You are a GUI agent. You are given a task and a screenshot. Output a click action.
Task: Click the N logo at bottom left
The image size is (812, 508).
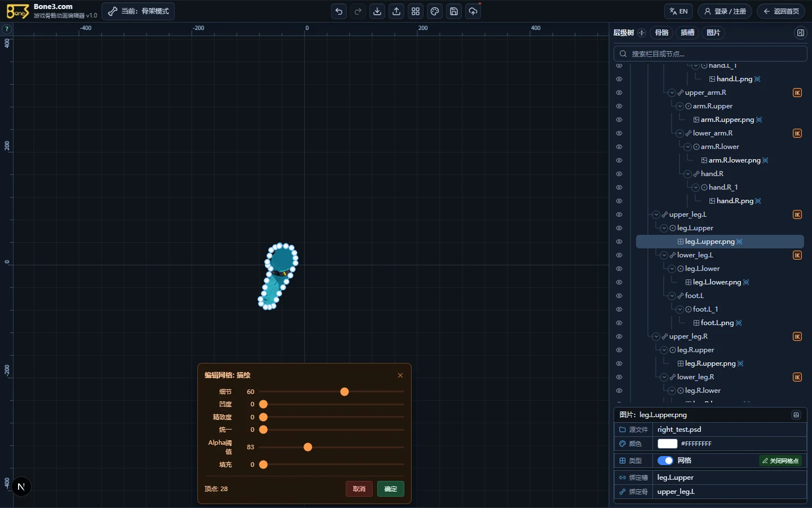(21, 487)
